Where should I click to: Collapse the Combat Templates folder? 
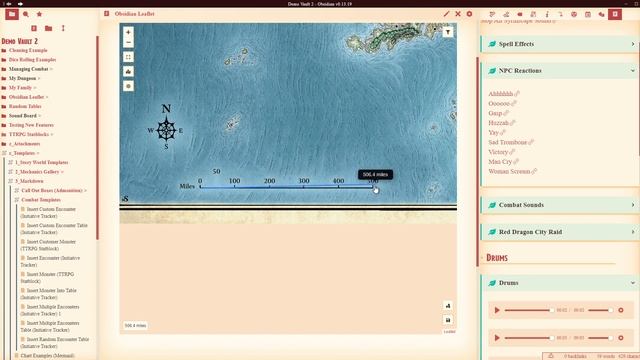coord(41,200)
